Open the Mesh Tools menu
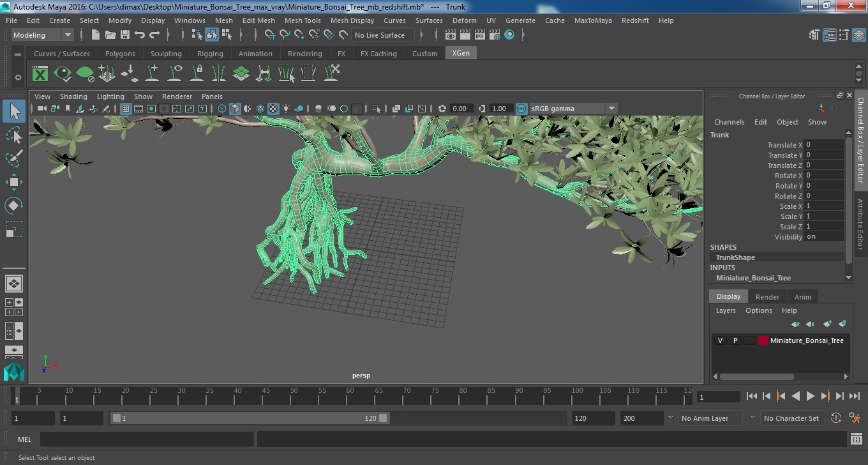 (303, 20)
